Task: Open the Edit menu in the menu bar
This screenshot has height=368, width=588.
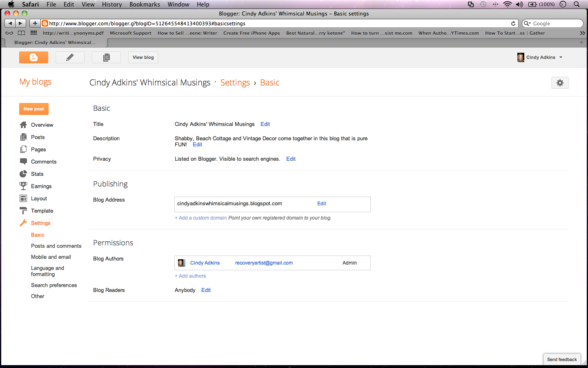Action: pyautogui.click(x=69, y=4)
